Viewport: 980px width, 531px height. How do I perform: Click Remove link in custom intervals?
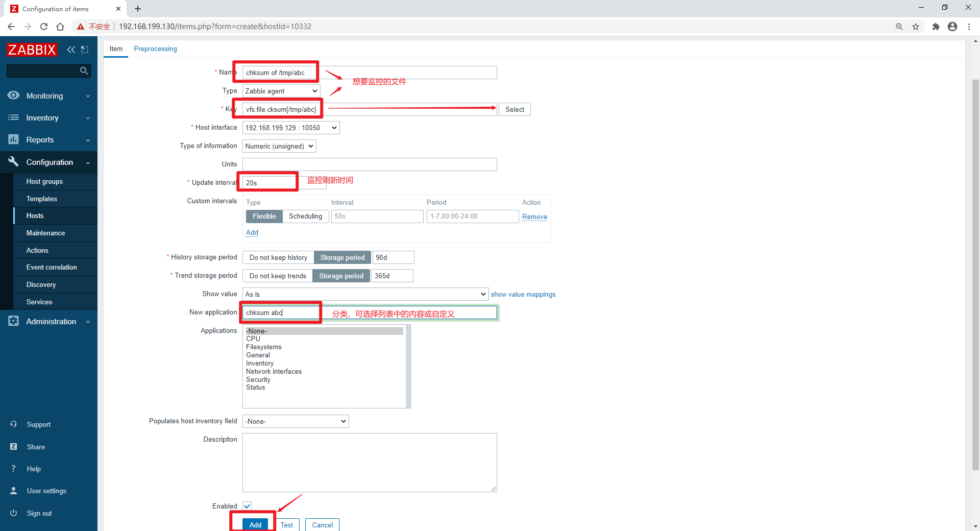(x=534, y=216)
